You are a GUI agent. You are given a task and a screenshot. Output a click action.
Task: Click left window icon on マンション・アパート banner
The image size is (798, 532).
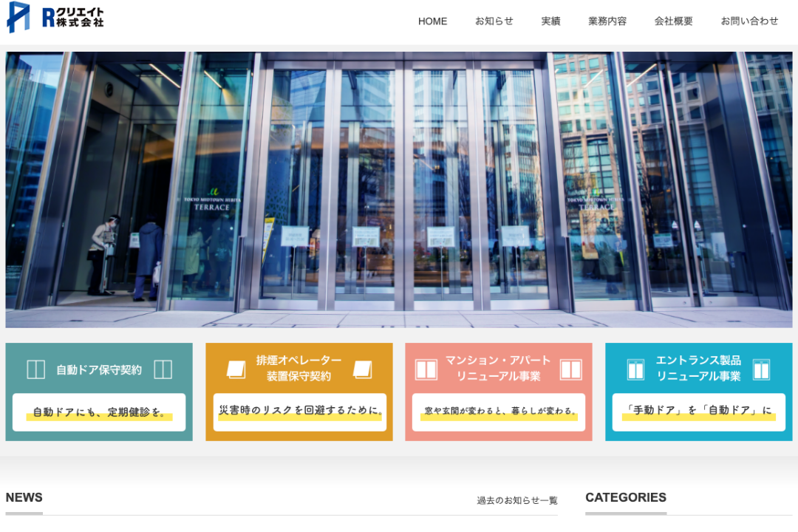pyautogui.click(x=426, y=369)
